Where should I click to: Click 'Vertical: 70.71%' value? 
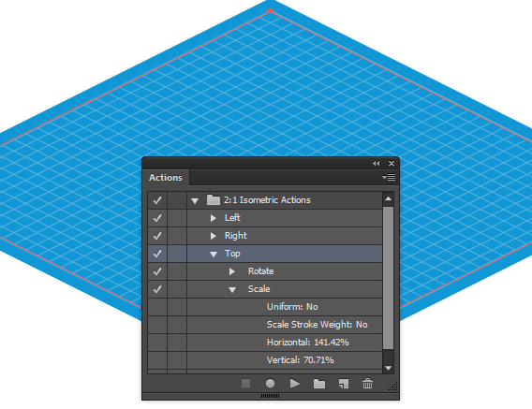pyautogui.click(x=300, y=360)
